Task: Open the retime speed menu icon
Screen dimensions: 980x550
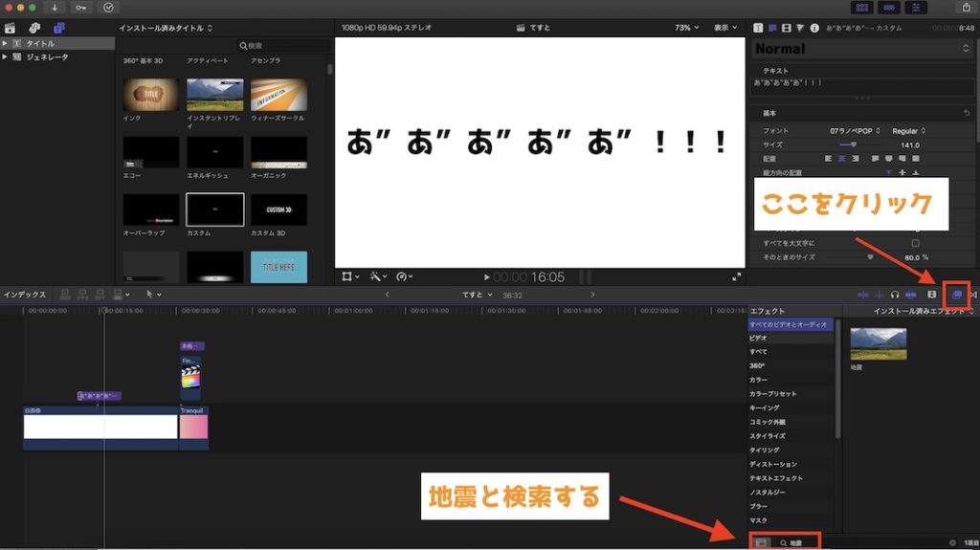Action: click(x=405, y=276)
